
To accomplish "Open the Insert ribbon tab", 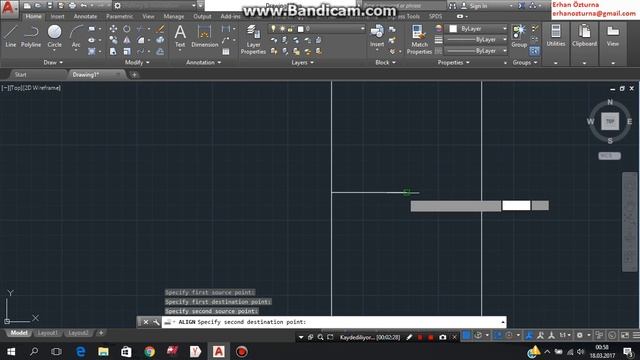I will pos(58,16).
